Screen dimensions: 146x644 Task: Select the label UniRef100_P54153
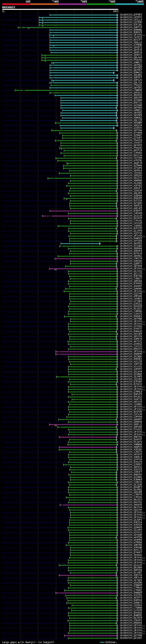[x=131, y=140]
